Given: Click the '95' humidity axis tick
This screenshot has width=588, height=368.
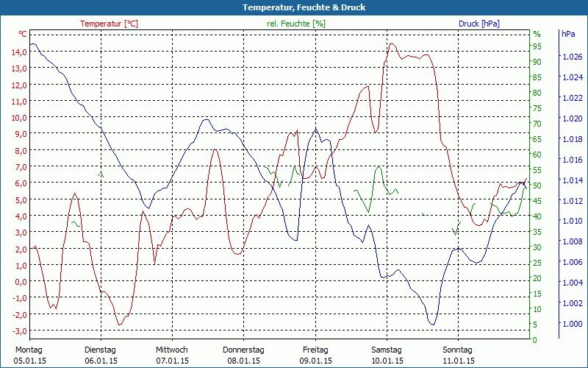Looking at the screenshot, I should (537, 46).
